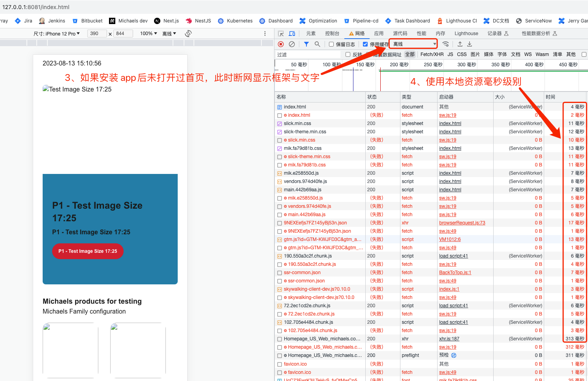
Task: Open DC文档 bookmark
Action: [x=496, y=21]
